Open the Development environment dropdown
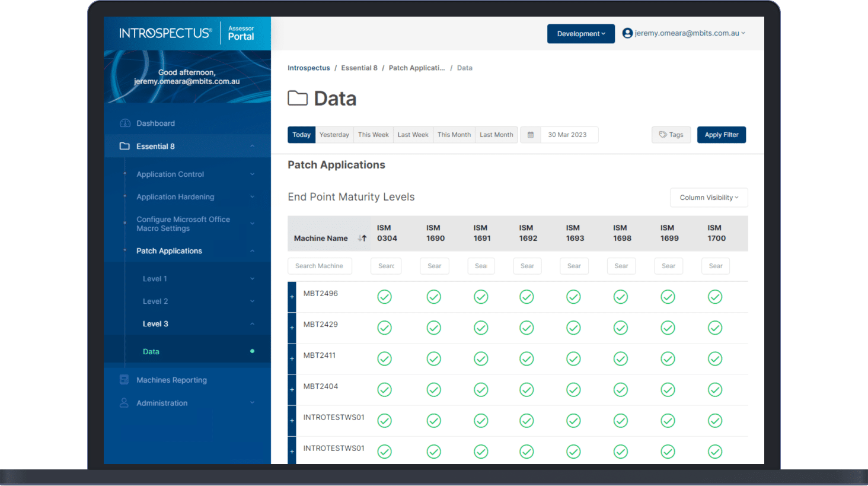The image size is (868, 486). coord(580,34)
